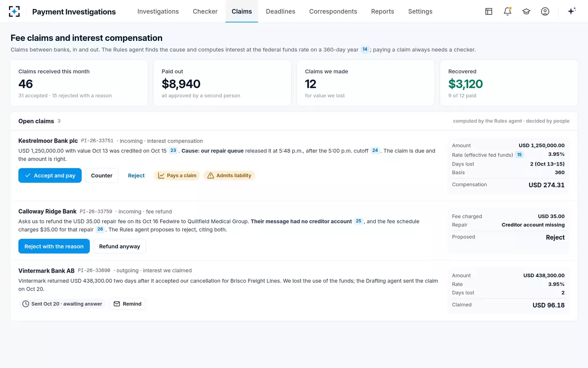Send a Remind to Vintermark Bank
The image size is (588, 368).
[127, 304]
